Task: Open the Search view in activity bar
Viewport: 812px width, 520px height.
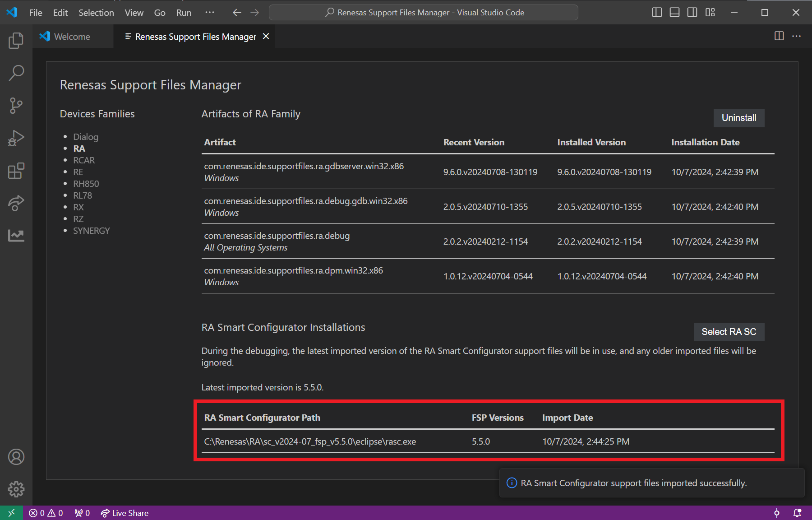Action: pos(16,73)
